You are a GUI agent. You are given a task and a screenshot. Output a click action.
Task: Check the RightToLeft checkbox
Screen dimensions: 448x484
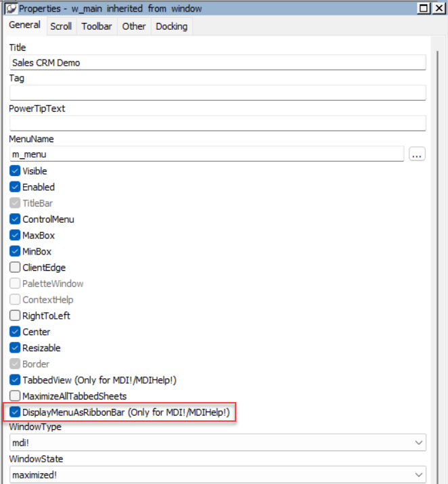click(16, 315)
